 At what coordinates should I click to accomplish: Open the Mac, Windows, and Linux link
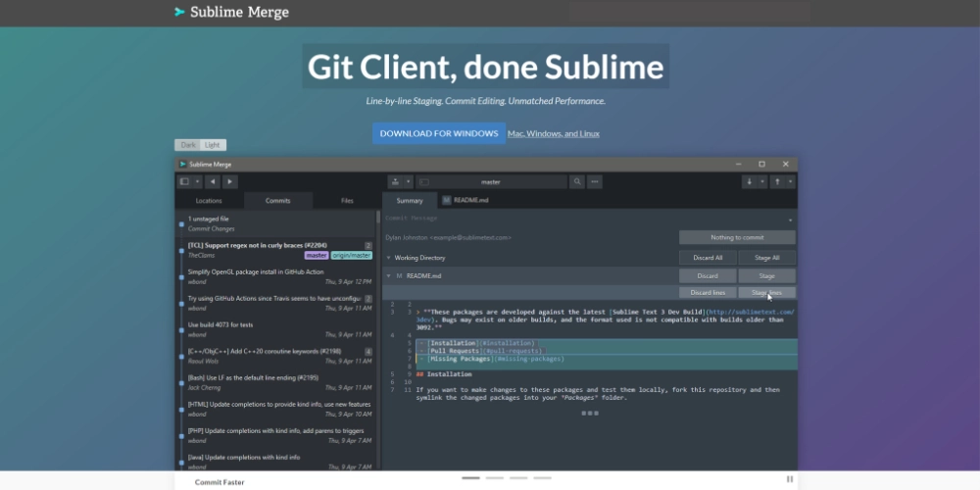[x=553, y=133]
